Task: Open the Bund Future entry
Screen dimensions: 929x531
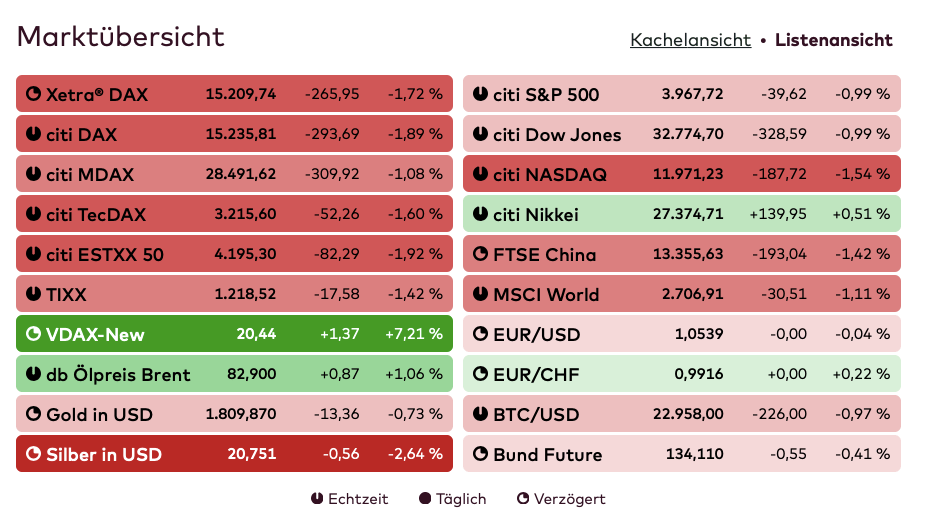Action: 681,454
